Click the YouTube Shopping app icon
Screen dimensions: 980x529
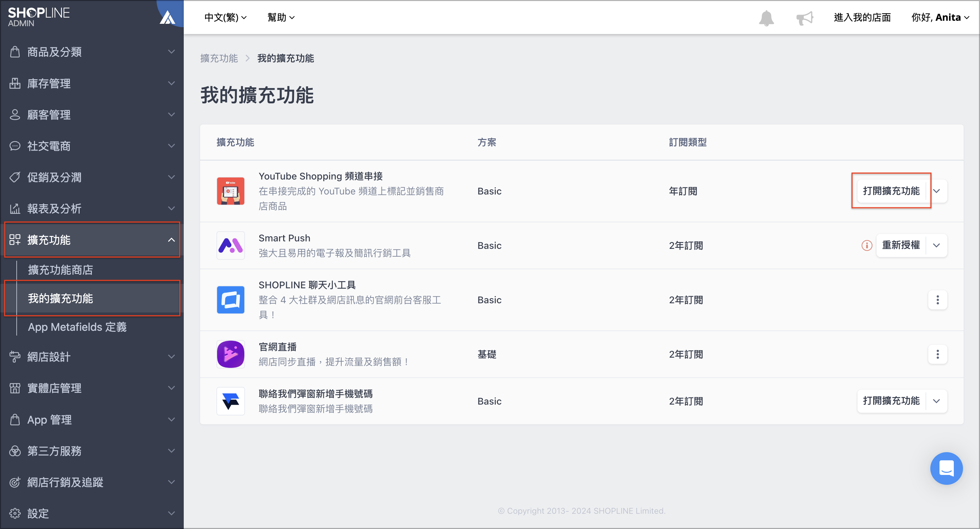point(231,191)
